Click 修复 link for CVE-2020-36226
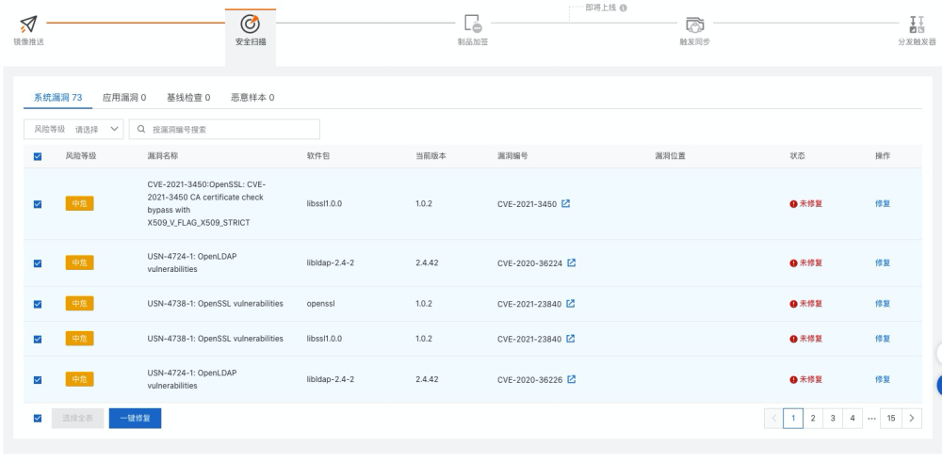 [882, 379]
